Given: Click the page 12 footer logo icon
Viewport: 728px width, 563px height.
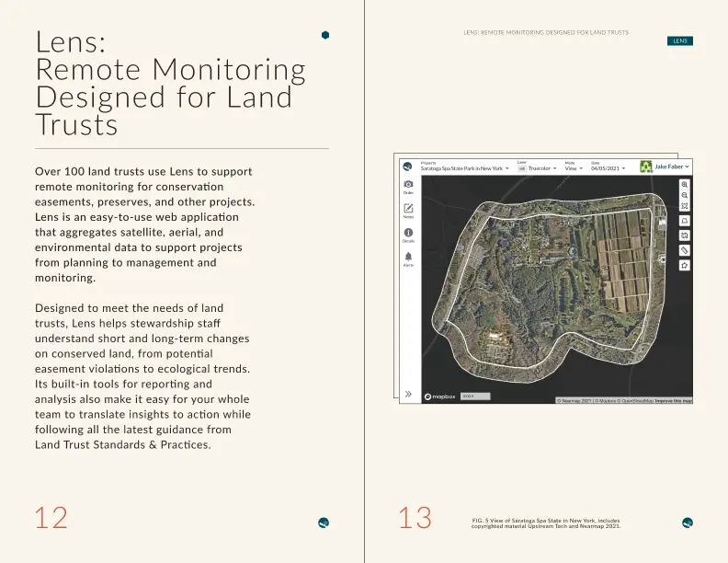Looking at the screenshot, I should pyautogui.click(x=324, y=523).
